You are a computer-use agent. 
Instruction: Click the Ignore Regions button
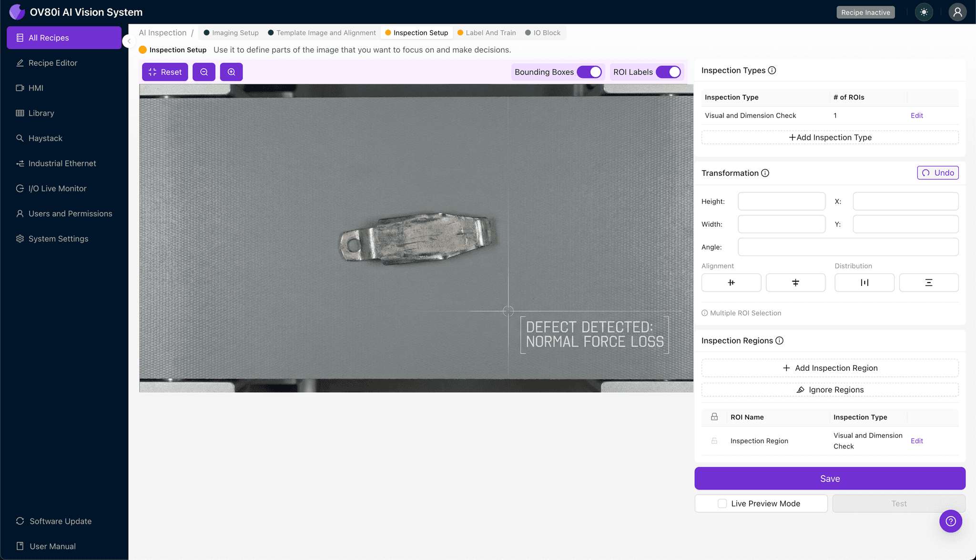click(830, 390)
